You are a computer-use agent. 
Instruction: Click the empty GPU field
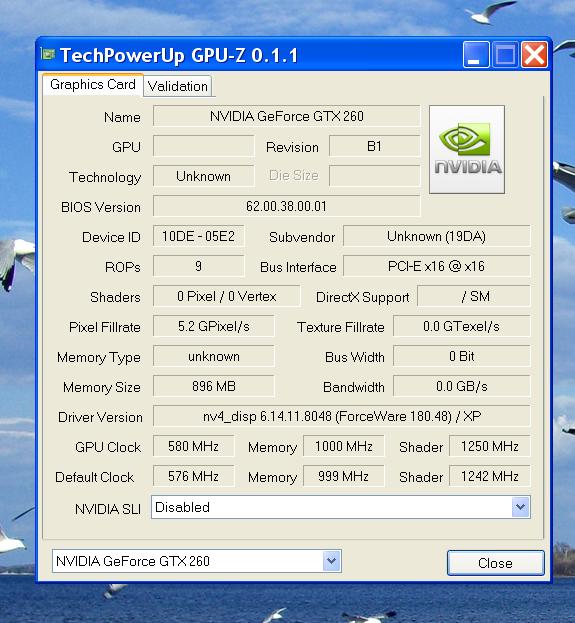[203, 146]
